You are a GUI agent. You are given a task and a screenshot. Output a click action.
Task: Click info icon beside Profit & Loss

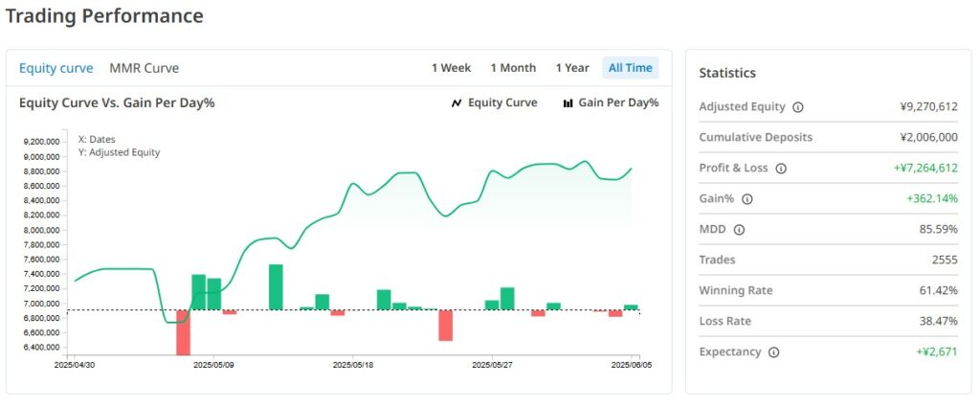[781, 169]
